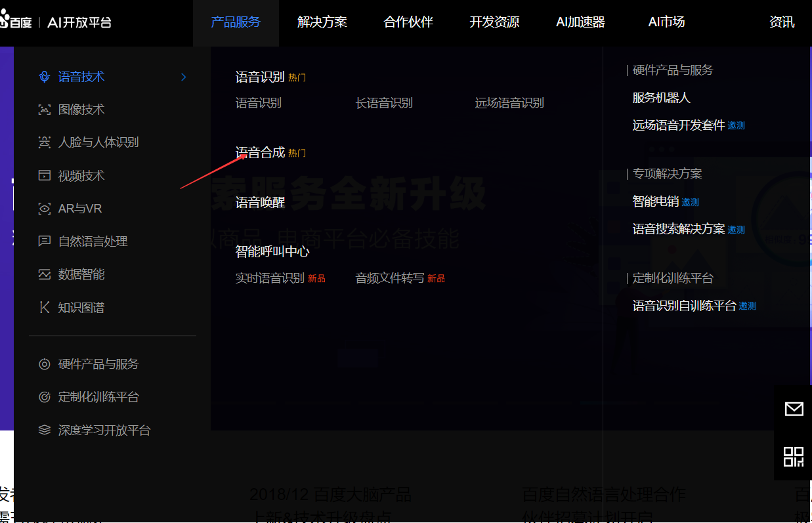Select 视频技术 in the sidebar
The height and width of the screenshot is (523, 812).
(x=81, y=176)
